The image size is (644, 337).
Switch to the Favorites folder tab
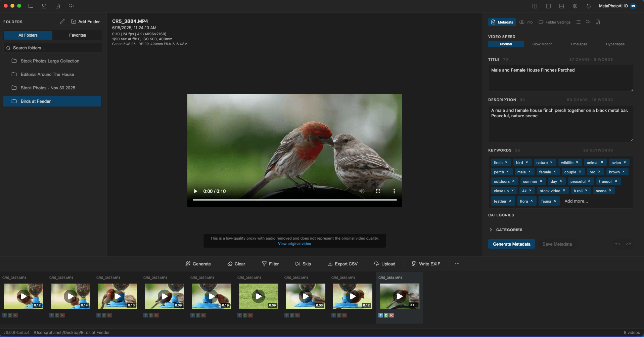click(x=78, y=35)
